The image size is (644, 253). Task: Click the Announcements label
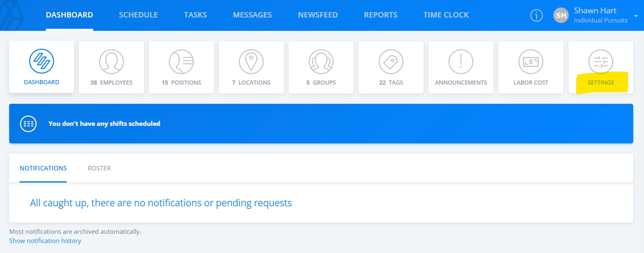[461, 83]
